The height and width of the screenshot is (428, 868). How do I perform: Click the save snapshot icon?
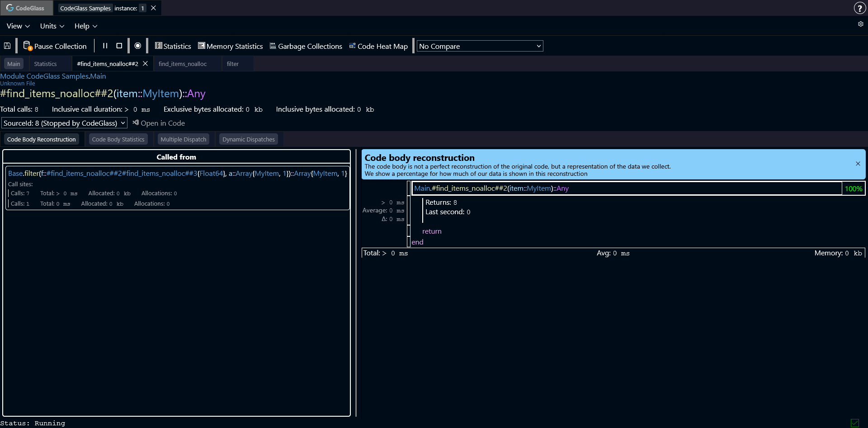pos(7,46)
